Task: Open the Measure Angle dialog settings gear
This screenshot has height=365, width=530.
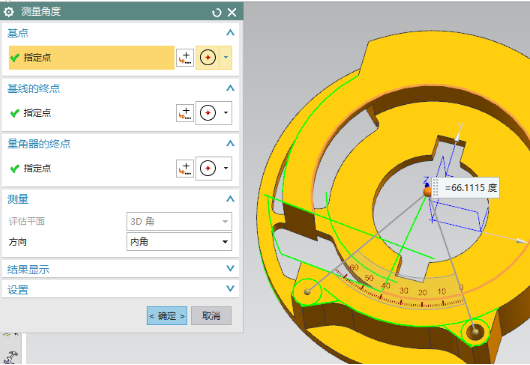Action: point(8,12)
